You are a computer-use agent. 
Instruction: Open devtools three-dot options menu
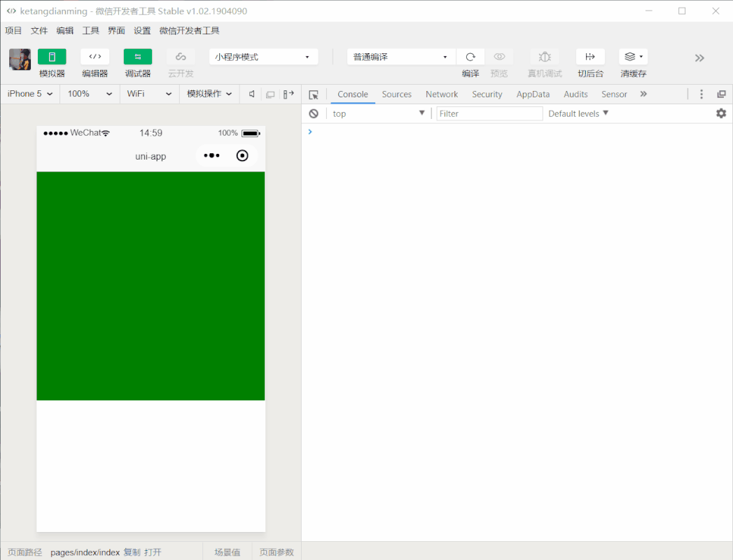[701, 94]
